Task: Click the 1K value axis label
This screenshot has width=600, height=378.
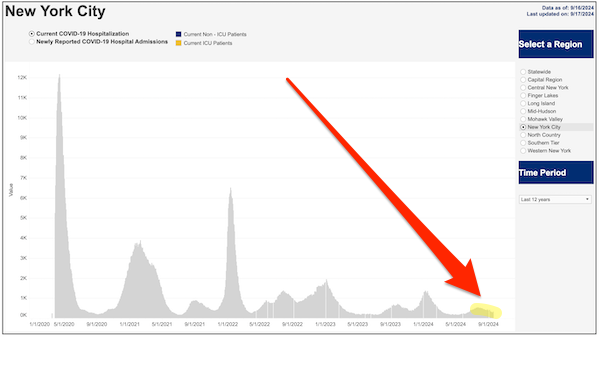Action: 23,298
